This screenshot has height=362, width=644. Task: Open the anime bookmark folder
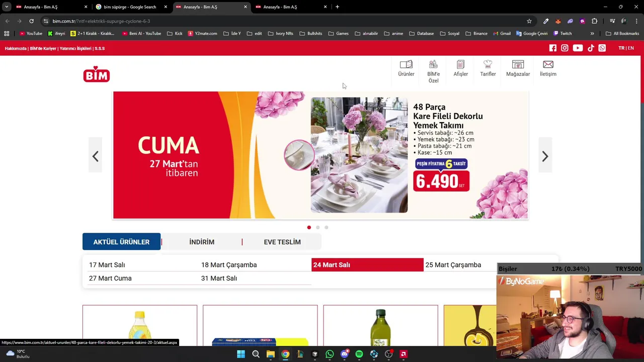393,33
